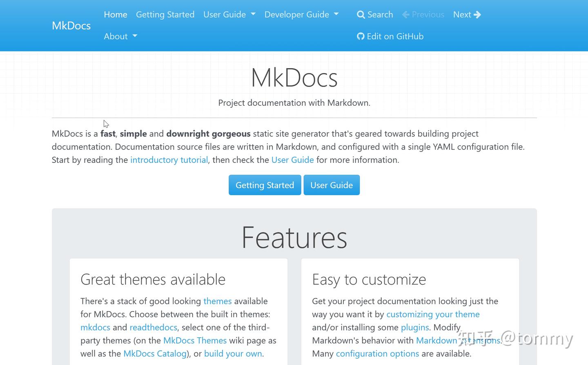Click the Great themes available heading
The height and width of the screenshot is (365, 588).
(x=153, y=280)
